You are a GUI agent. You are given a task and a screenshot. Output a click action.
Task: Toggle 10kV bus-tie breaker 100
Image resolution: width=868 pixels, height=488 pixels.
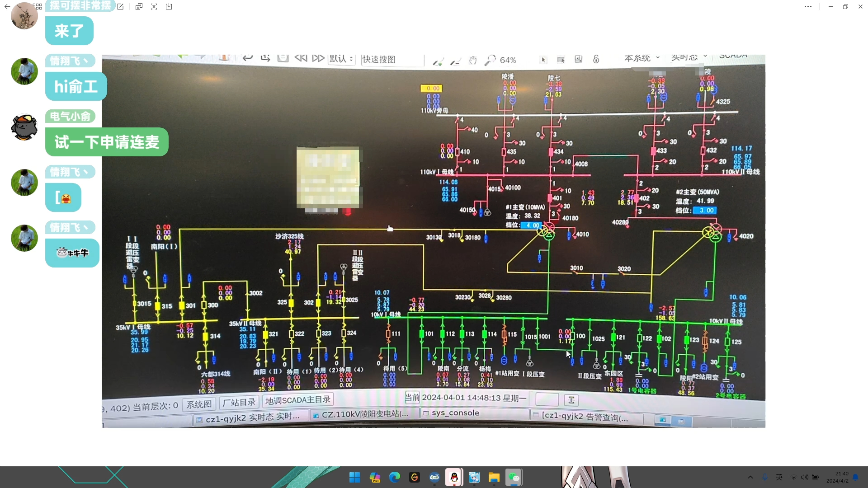click(x=572, y=336)
